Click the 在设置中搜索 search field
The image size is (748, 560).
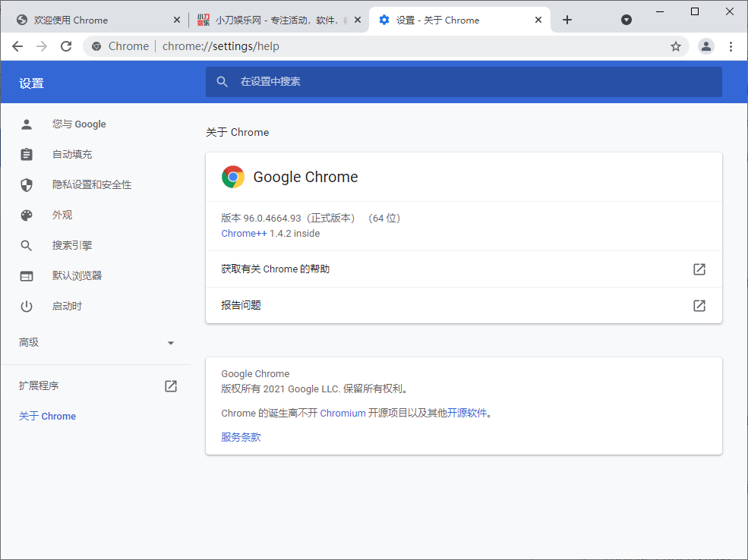463,81
